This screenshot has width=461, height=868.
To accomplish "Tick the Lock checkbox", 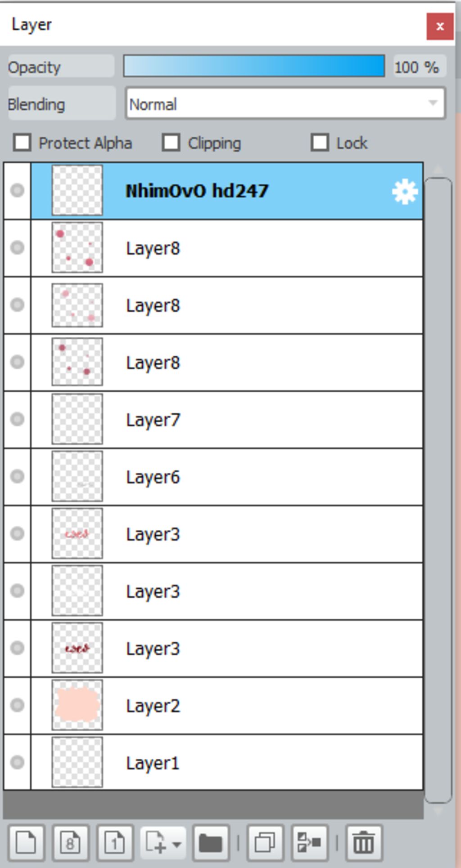I will [320, 143].
